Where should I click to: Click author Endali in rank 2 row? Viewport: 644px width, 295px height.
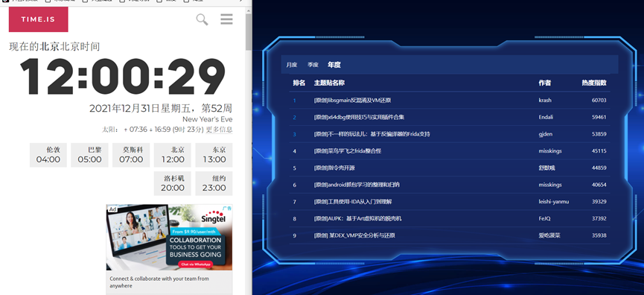click(546, 117)
